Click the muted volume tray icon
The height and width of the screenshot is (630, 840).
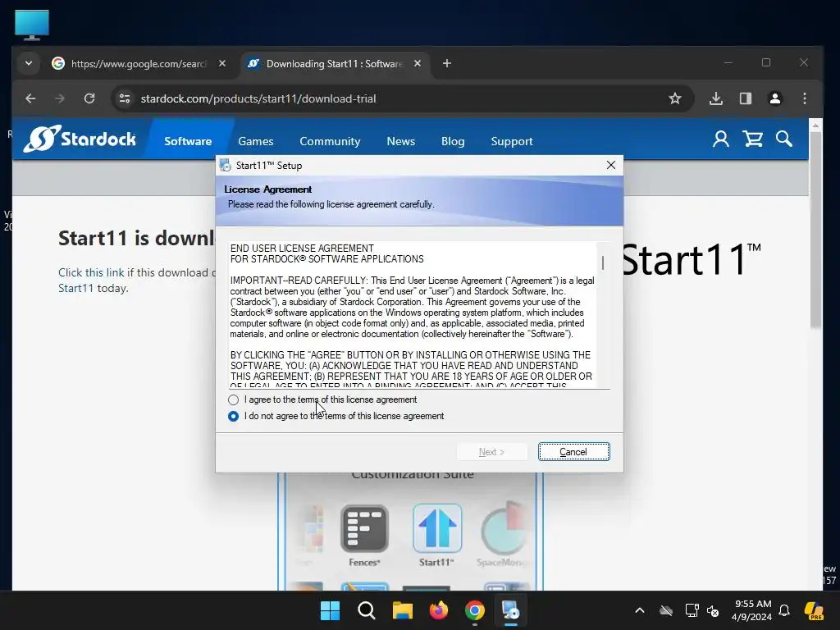click(713, 610)
